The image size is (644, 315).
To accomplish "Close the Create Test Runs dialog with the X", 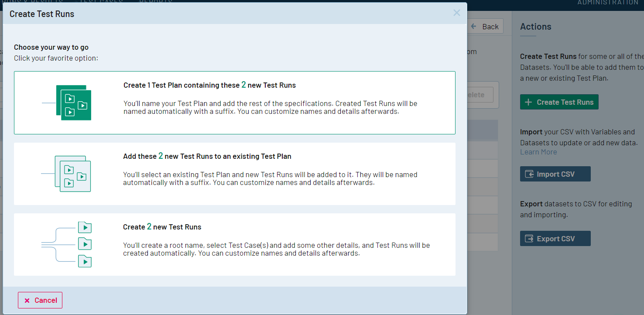I will (456, 13).
